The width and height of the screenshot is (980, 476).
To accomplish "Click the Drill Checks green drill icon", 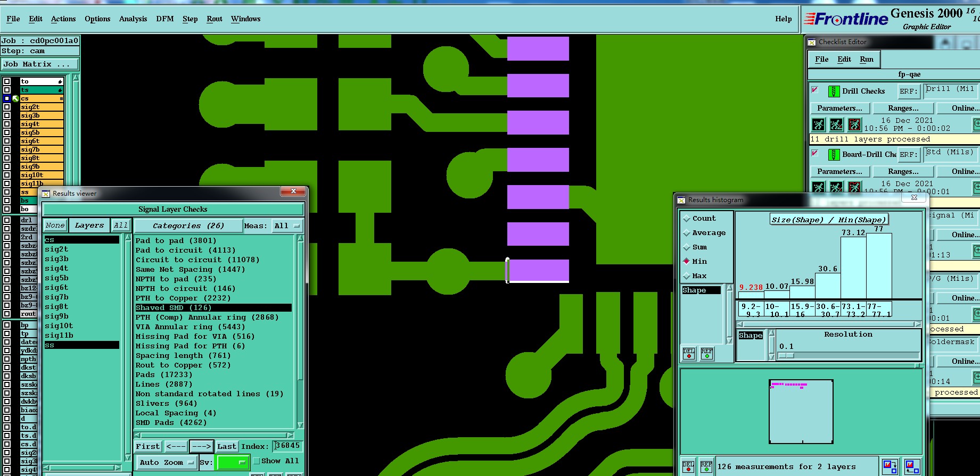I will pos(834,91).
